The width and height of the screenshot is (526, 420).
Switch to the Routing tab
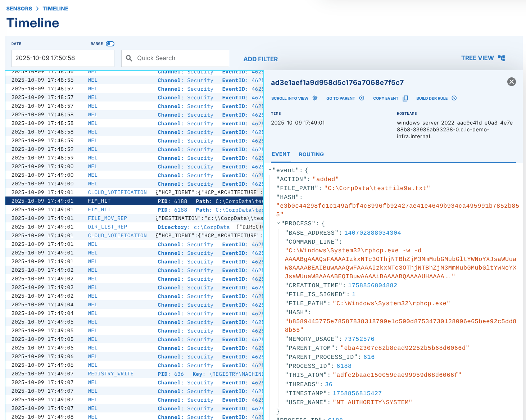click(311, 154)
